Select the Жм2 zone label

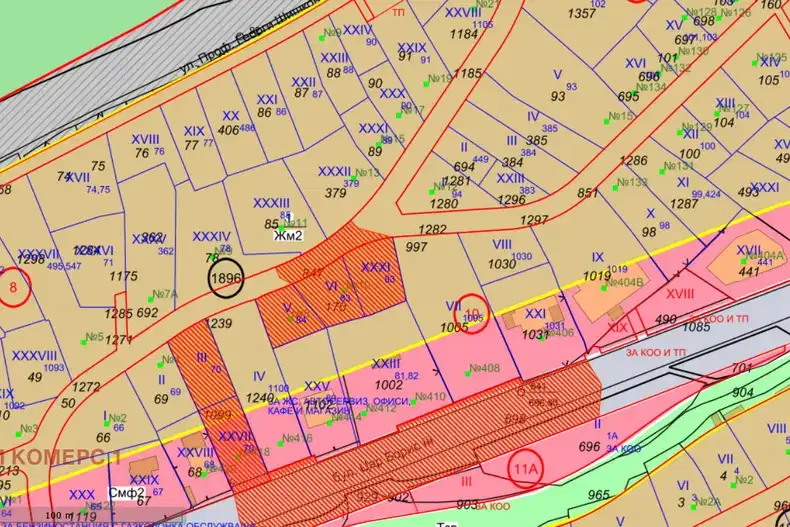point(288,235)
